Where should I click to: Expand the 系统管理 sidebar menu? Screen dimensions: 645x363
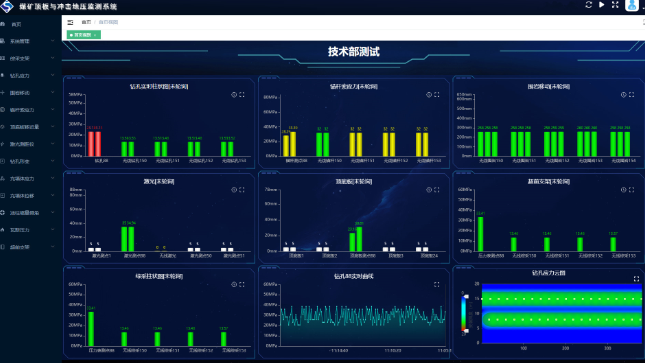pyautogui.click(x=28, y=41)
